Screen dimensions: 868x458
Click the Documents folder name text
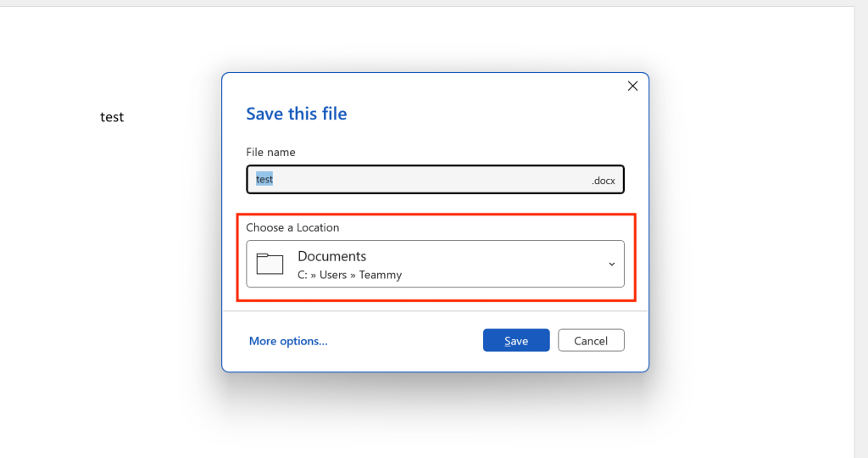tap(331, 256)
